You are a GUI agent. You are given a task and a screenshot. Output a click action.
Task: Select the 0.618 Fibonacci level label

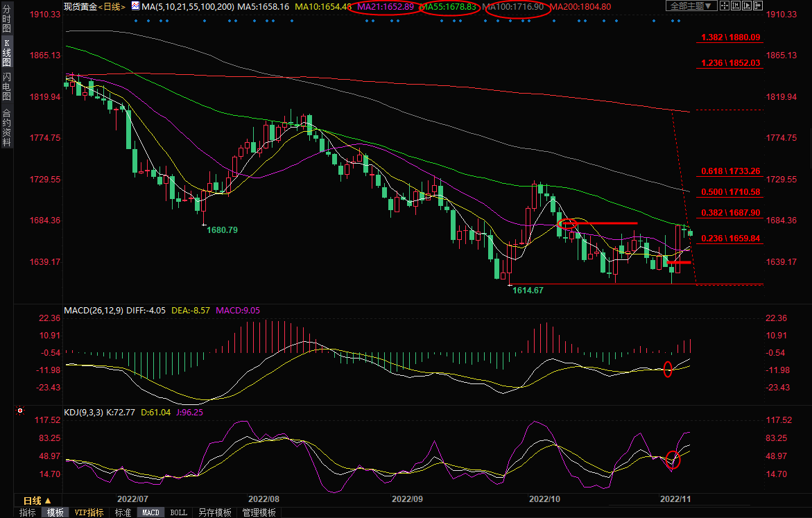tap(730, 171)
